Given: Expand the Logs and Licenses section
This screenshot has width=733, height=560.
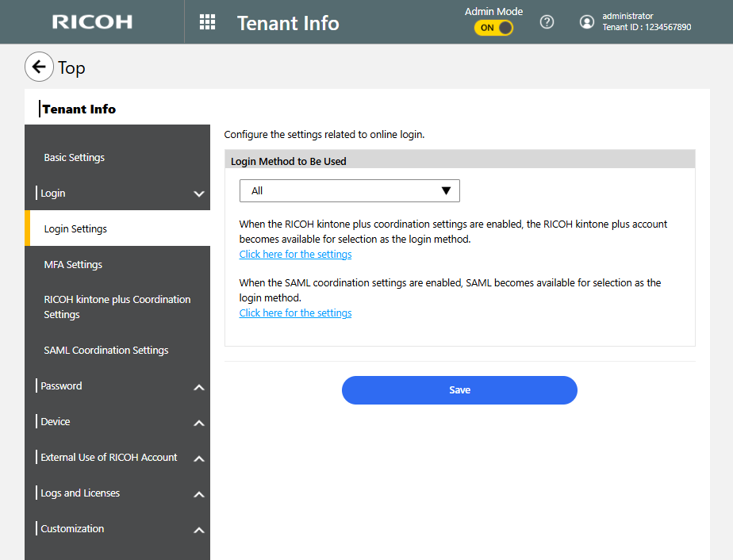Looking at the screenshot, I should pyautogui.click(x=198, y=494).
